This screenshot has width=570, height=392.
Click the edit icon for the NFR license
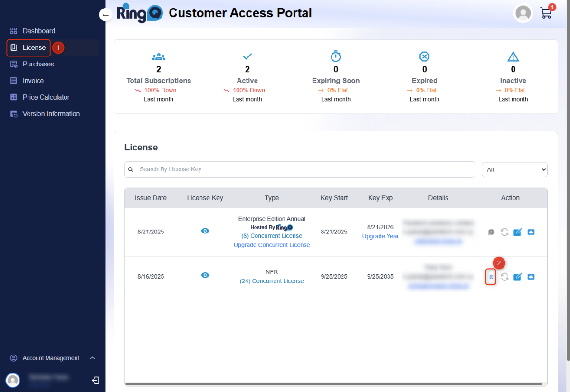pyautogui.click(x=517, y=277)
